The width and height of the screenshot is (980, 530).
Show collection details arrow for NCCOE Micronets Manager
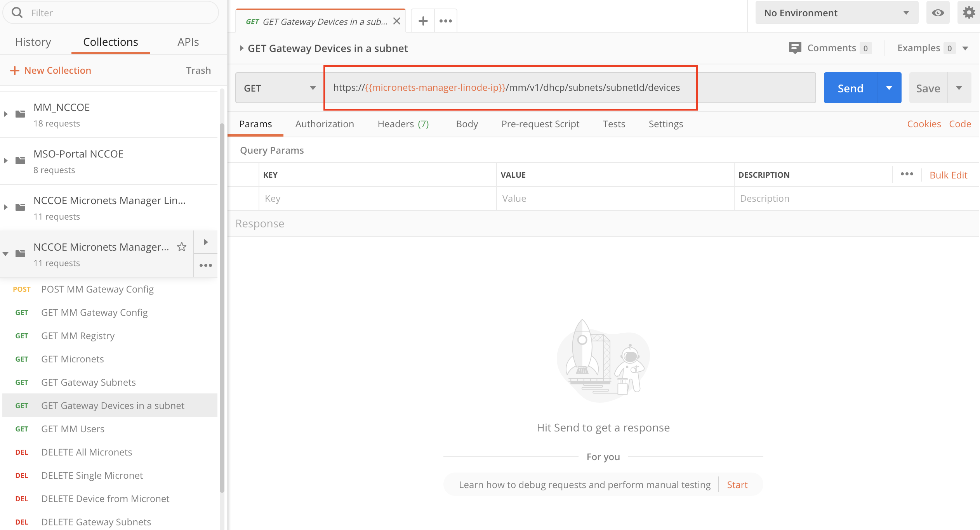tap(206, 242)
